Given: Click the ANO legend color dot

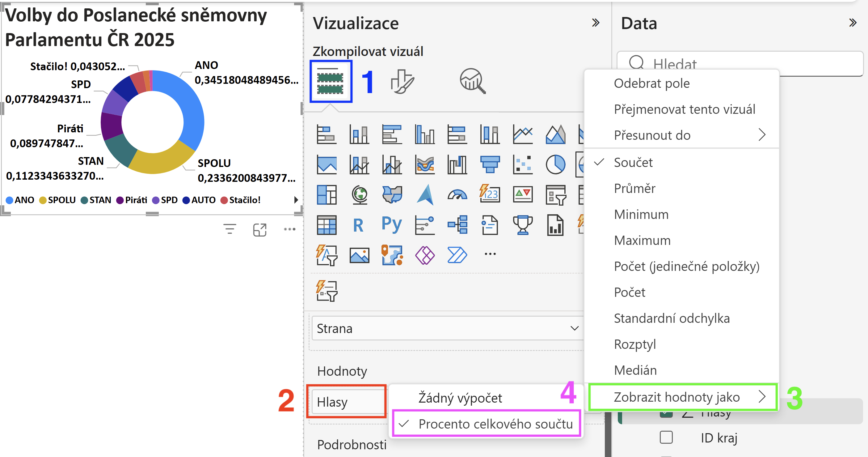Looking at the screenshot, I should click(x=10, y=200).
